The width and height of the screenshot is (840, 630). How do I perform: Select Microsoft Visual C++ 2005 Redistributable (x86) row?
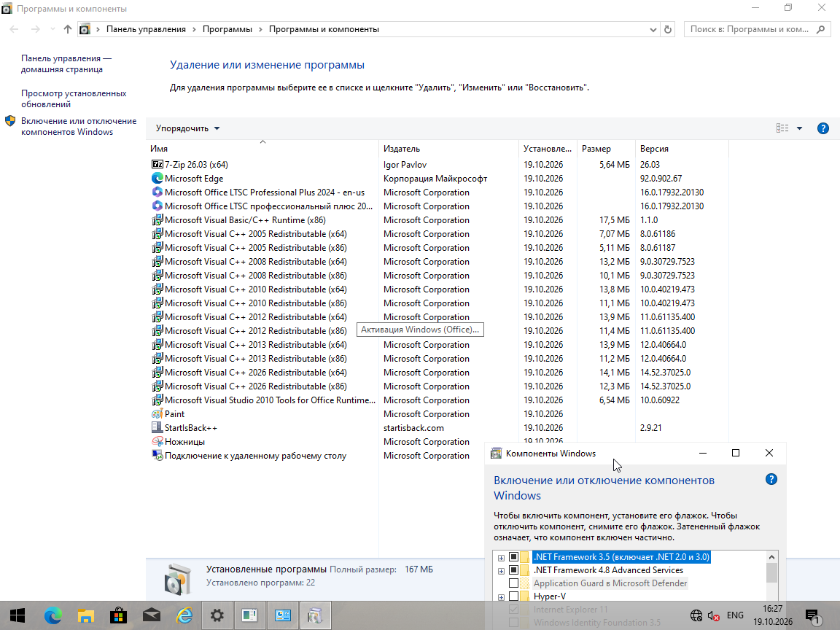tap(437, 248)
